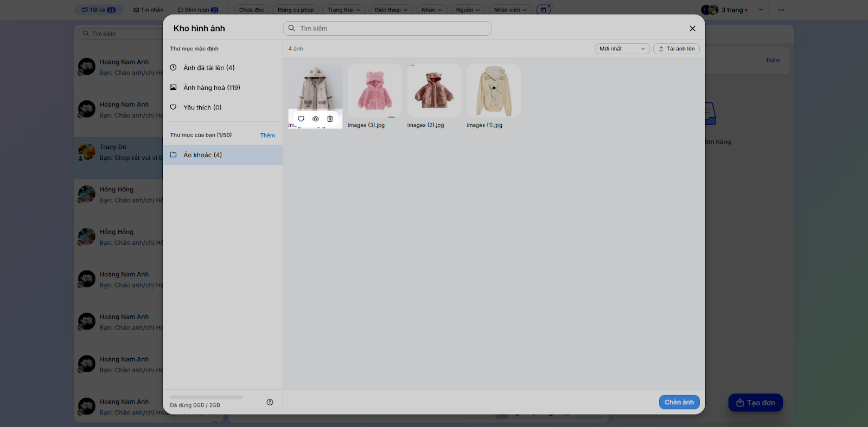
Task: Select the cream teddy-bear hoodie thumbnail
Action: pyautogui.click(x=494, y=90)
